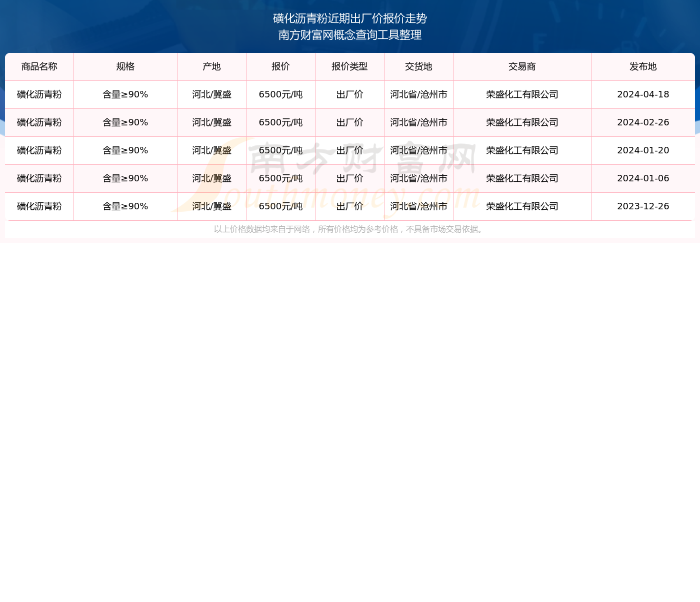Click the 商品名称 column header
Screen dimensions: 700x602
[x=39, y=66]
